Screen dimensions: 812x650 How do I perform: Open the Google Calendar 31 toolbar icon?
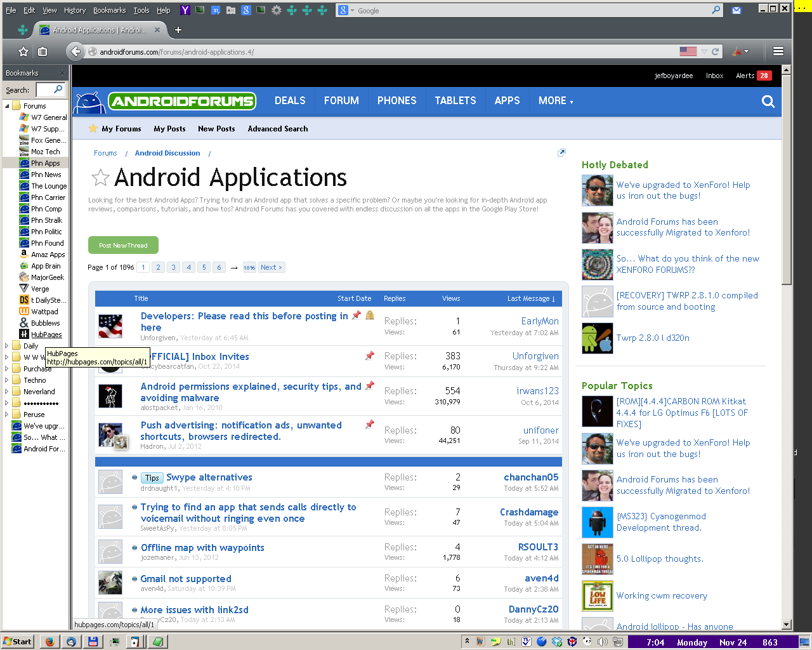pyautogui.click(x=216, y=10)
